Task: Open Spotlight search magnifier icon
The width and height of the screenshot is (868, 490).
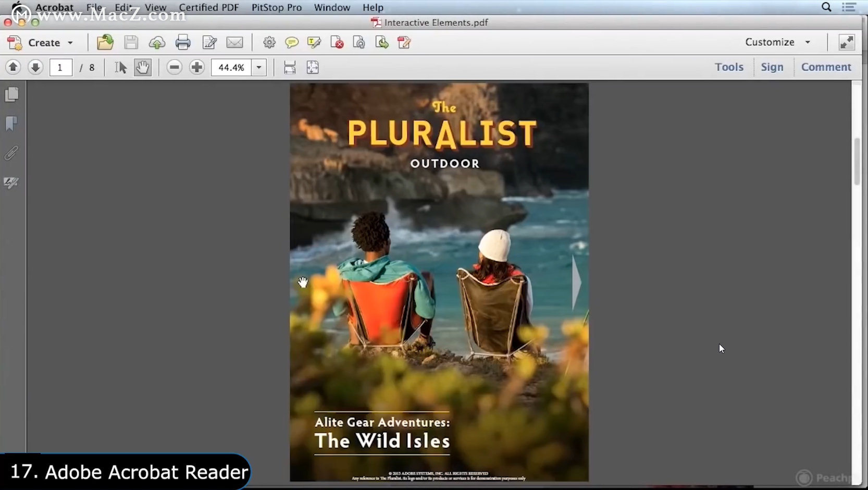Action: point(826,7)
